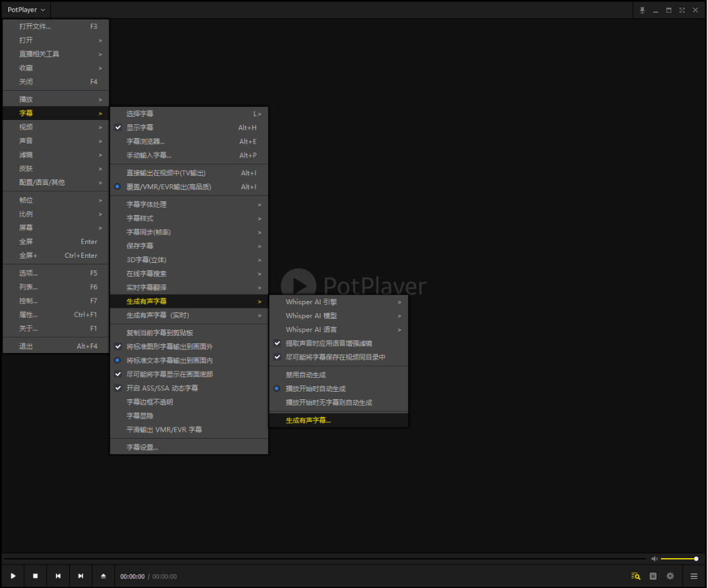
Task: Open the PotPlayer title dropdown menu
Action: (26, 10)
